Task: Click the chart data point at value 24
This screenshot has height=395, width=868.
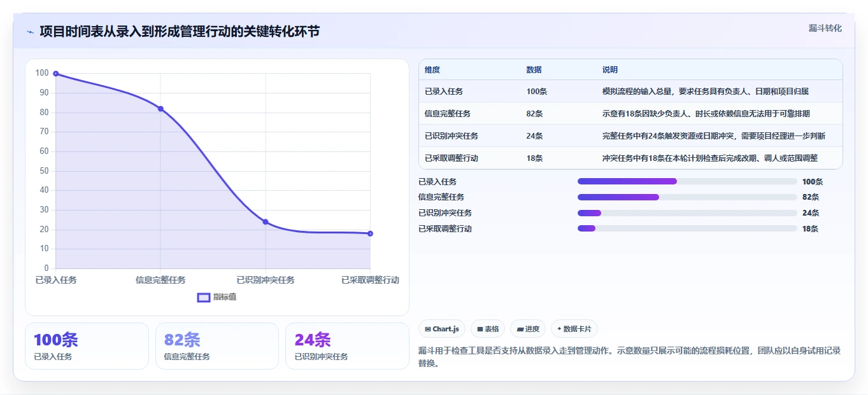Action: (x=266, y=222)
